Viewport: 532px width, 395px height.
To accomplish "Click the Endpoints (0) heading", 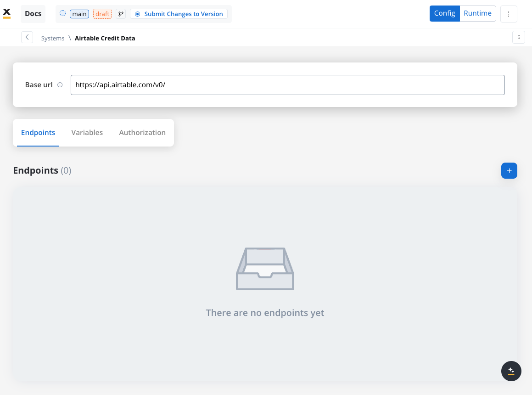I will (42, 170).
